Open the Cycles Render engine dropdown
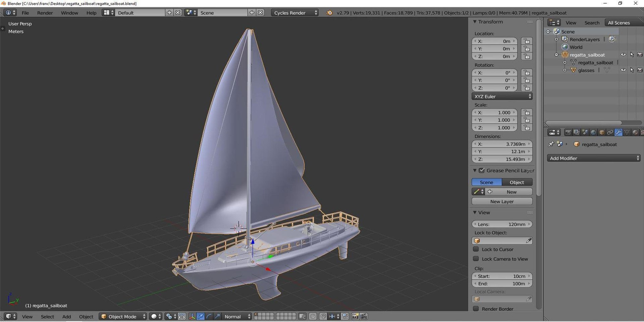The width and height of the screenshot is (644, 322). 294,13
